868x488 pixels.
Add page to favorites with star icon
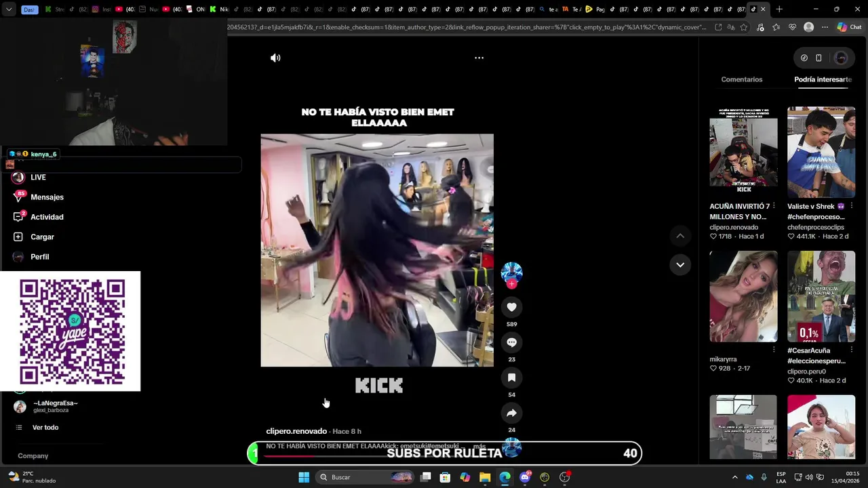point(744,27)
